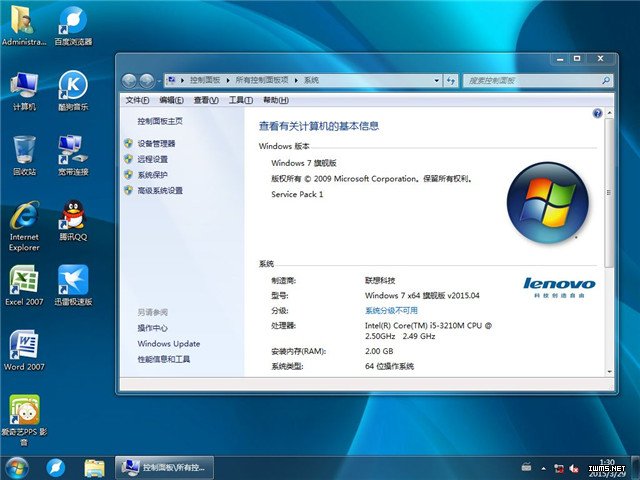This screenshot has width=640, height=480.
Task: Open the 工具(T) menu
Action: point(241,100)
